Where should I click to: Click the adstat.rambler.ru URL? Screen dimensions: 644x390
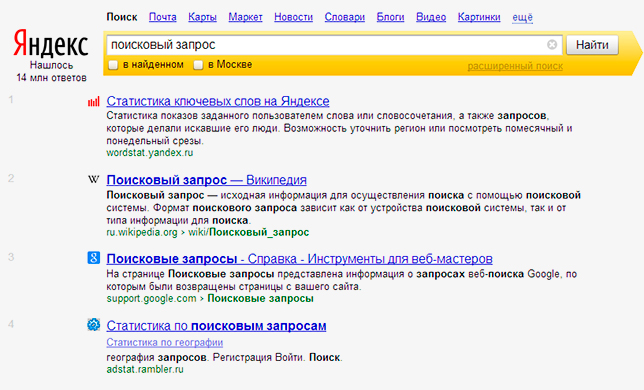point(145,369)
